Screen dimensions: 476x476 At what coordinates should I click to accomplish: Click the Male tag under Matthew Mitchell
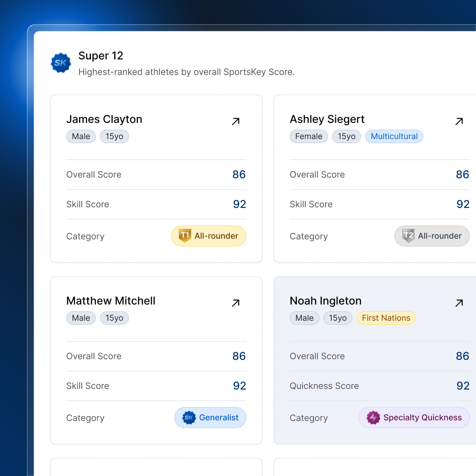(81, 318)
